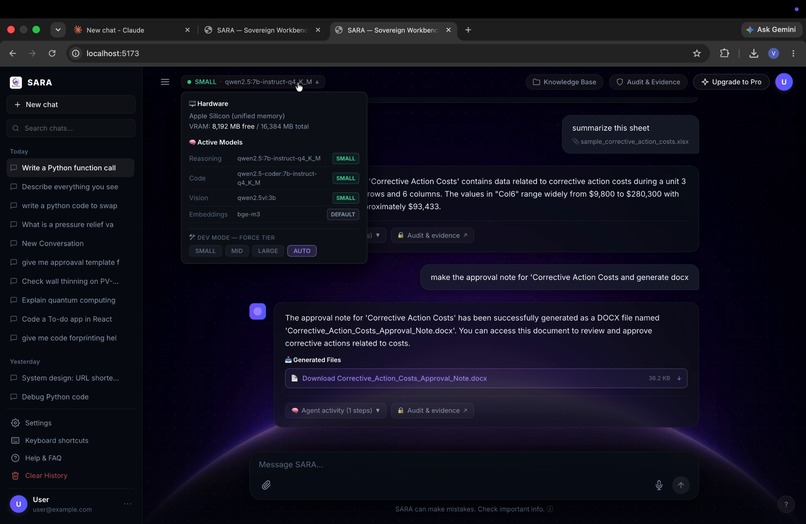The image size is (806, 524).
Task: Open Audit & evidence under the summary reply
Action: [432, 236]
